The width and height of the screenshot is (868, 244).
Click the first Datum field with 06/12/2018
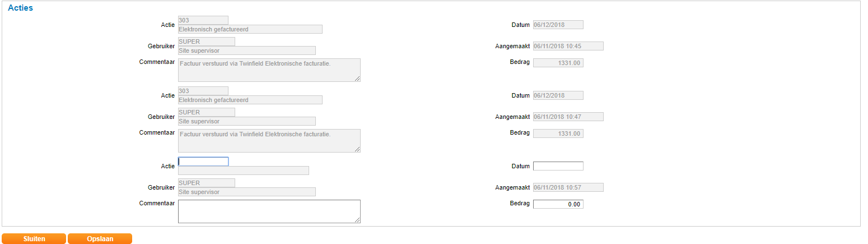(558, 25)
